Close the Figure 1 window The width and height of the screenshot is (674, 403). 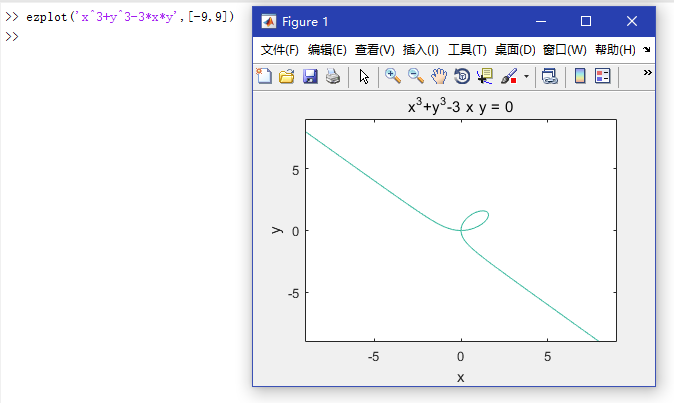(631, 21)
